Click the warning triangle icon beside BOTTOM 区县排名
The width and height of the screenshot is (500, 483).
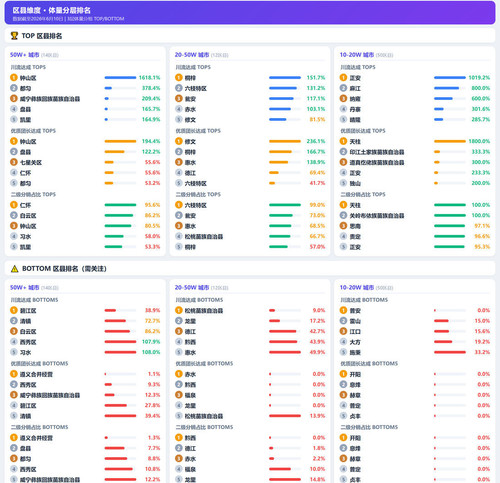pos(14,269)
